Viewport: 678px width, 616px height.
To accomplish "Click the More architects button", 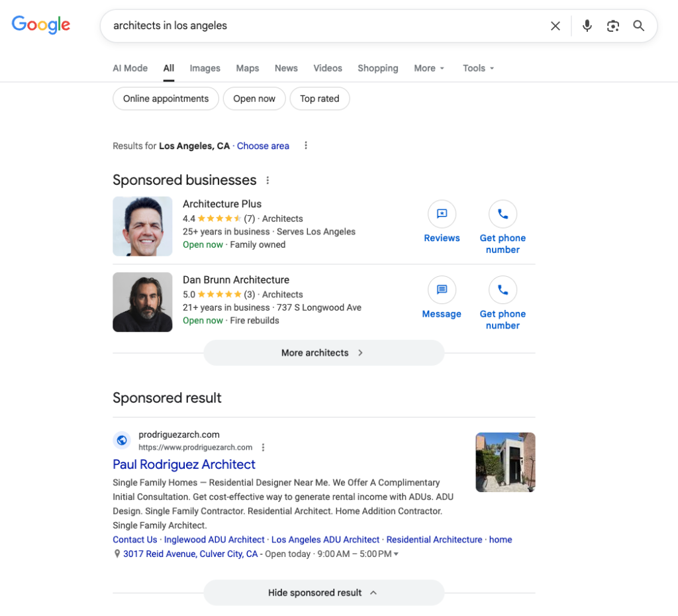I will coord(323,353).
